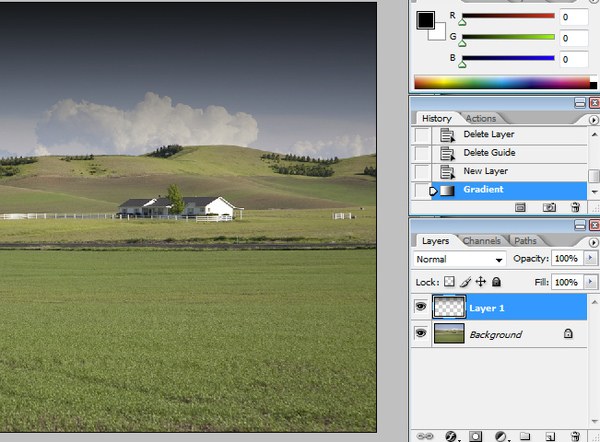Click the Opacity 100% input field
Screen dimensions: 600x442
coord(567,259)
